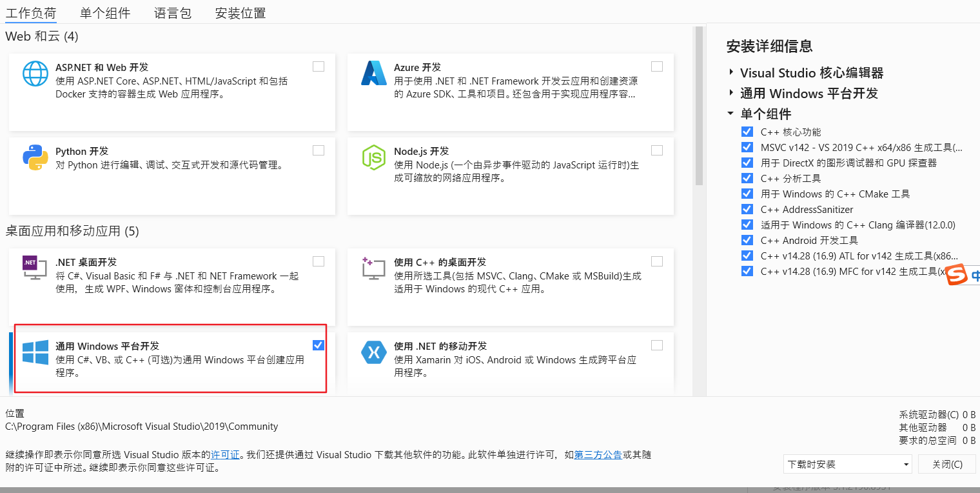
Task: Click the Python workload logo icon
Action: point(35,157)
